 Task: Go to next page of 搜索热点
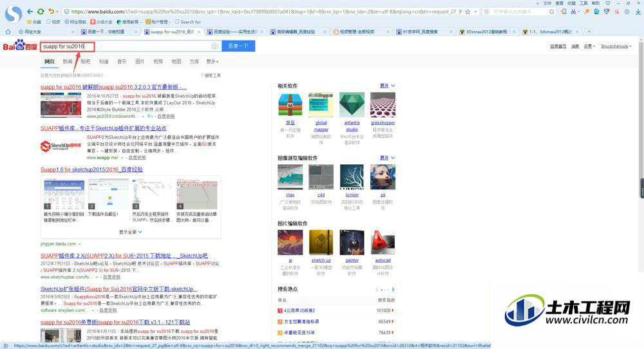[393, 290]
